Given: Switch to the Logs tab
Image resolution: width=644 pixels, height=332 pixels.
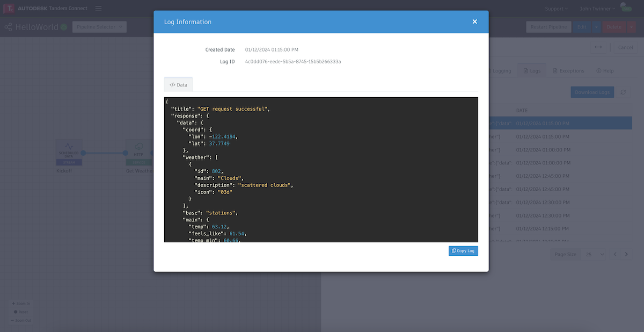Looking at the screenshot, I should click(532, 71).
